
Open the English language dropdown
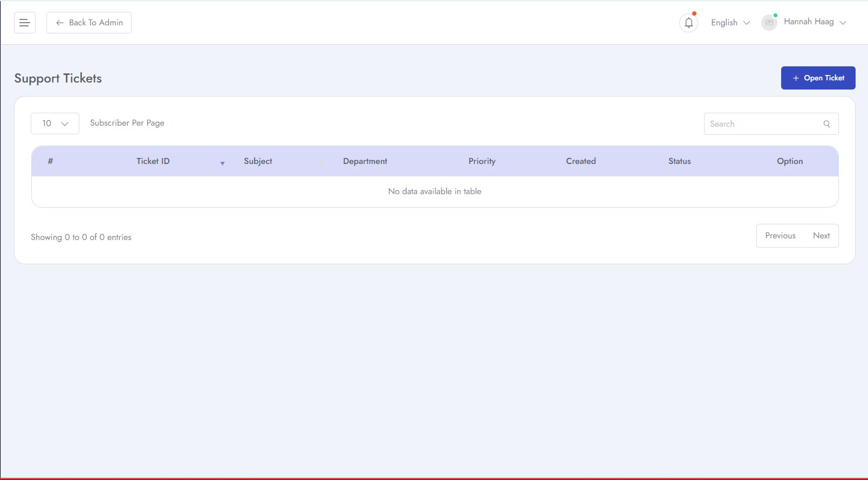[730, 23]
